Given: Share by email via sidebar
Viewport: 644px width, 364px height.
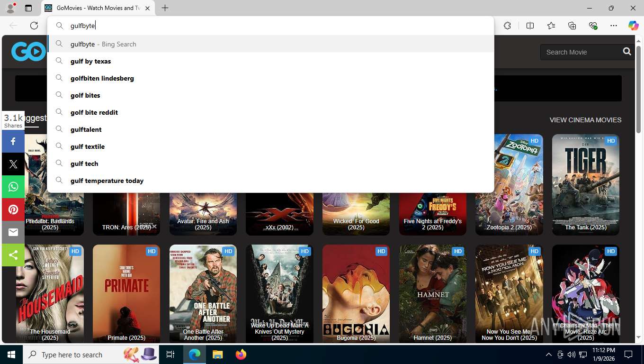Looking at the screenshot, I should point(13,232).
